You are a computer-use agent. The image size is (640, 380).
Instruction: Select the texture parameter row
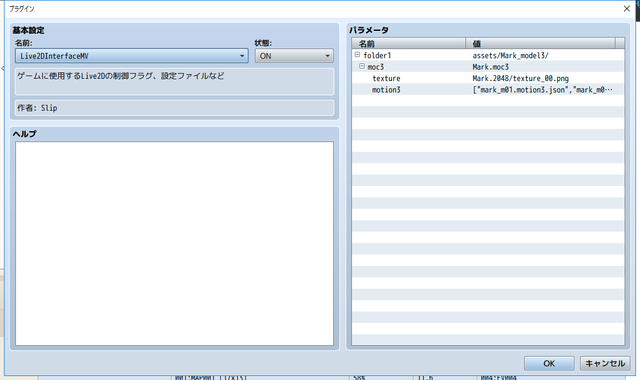488,78
